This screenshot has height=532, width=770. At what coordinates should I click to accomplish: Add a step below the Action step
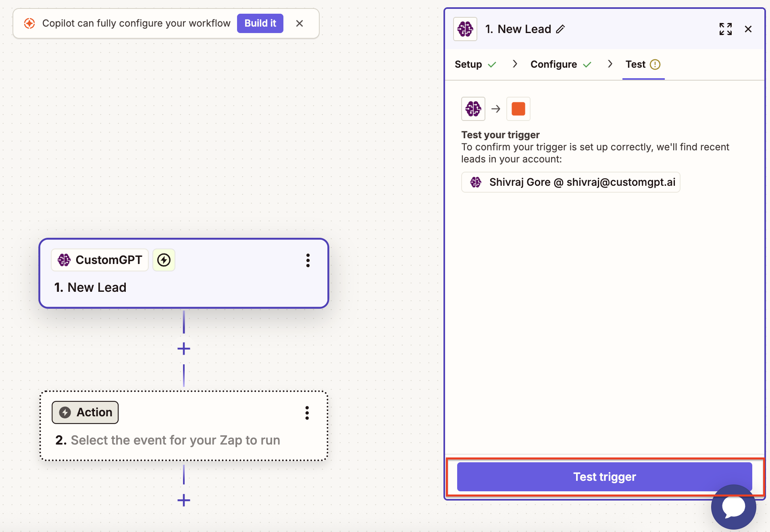coord(184,500)
